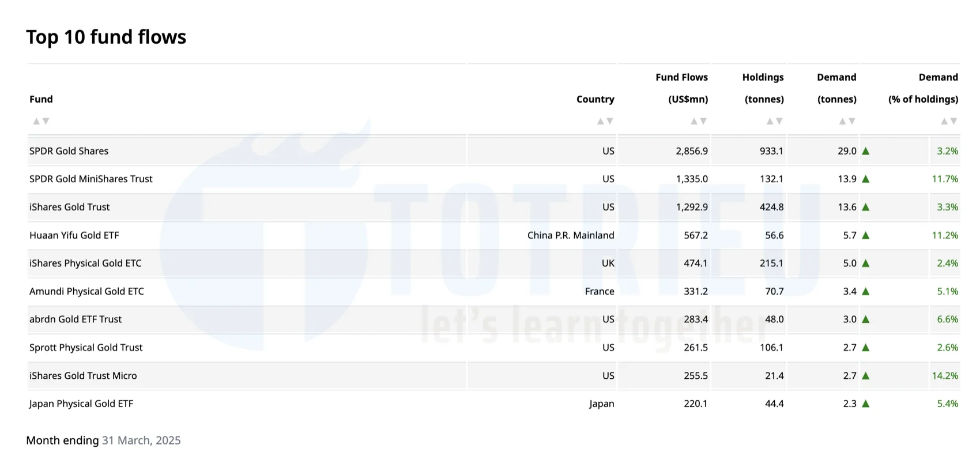The height and width of the screenshot is (471, 980).
Task: Select iShares Gold Trust fund name
Action: click(x=69, y=207)
